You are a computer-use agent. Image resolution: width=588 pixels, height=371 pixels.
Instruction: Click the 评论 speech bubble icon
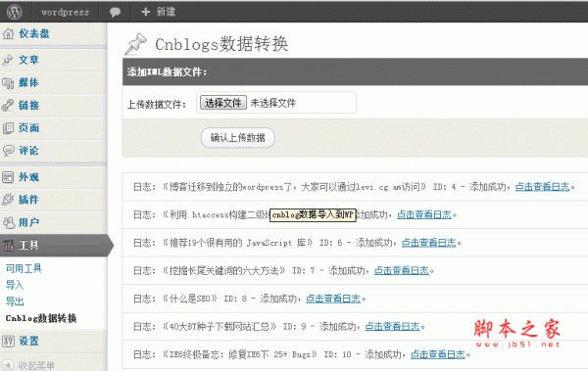pos(8,151)
